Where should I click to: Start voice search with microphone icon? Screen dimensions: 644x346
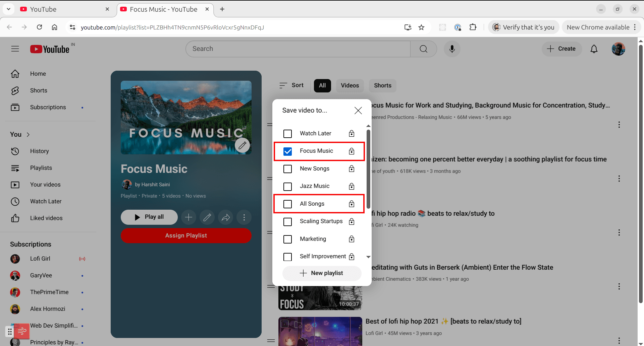[x=452, y=49]
